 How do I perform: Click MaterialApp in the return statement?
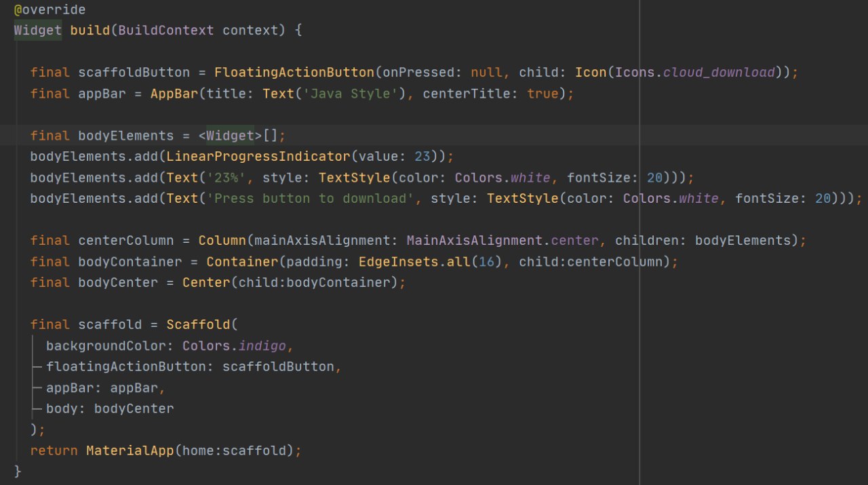(x=130, y=451)
